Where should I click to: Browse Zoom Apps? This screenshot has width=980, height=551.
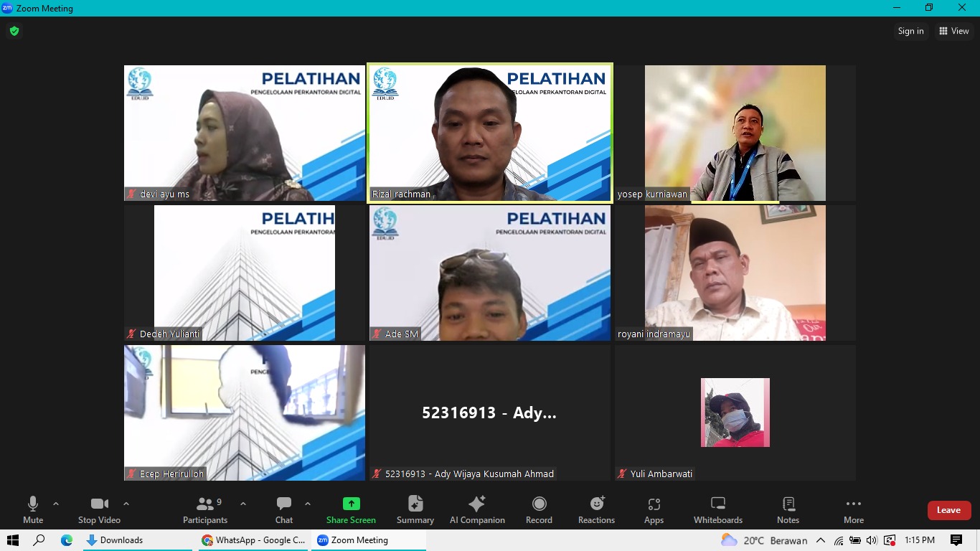coord(654,509)
